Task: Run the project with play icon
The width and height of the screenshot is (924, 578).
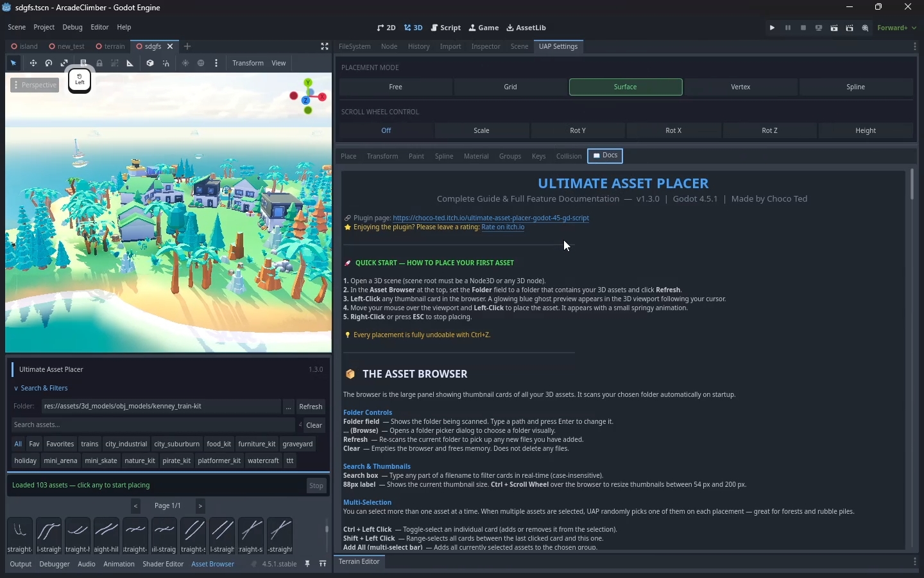Action: (773, 28)
